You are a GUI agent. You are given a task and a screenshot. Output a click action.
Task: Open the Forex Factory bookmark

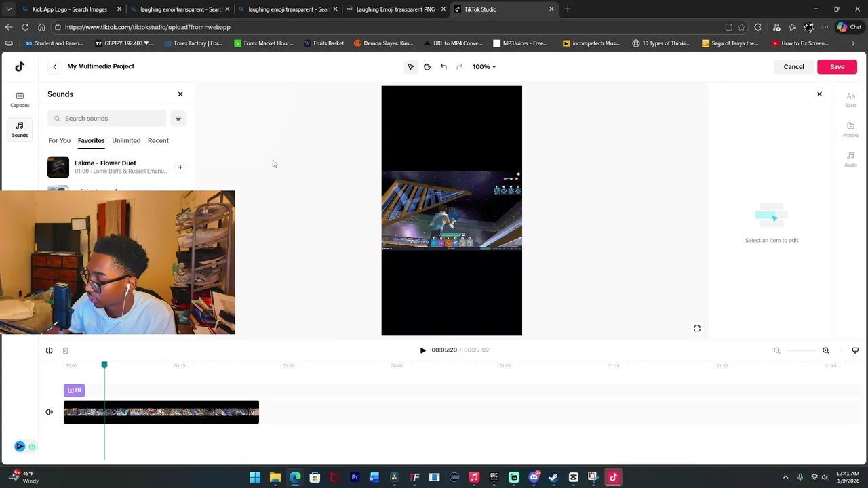[x=193, y=43]
